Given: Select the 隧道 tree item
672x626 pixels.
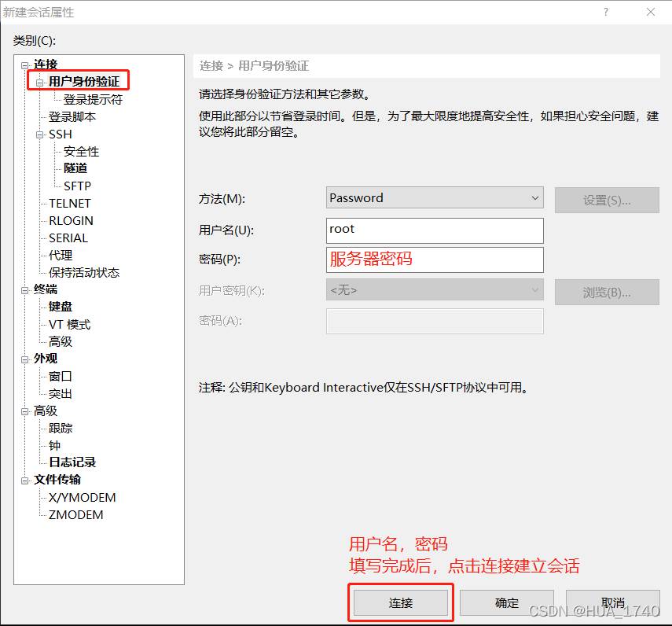Looking at the screenshot, I should 75,168.
